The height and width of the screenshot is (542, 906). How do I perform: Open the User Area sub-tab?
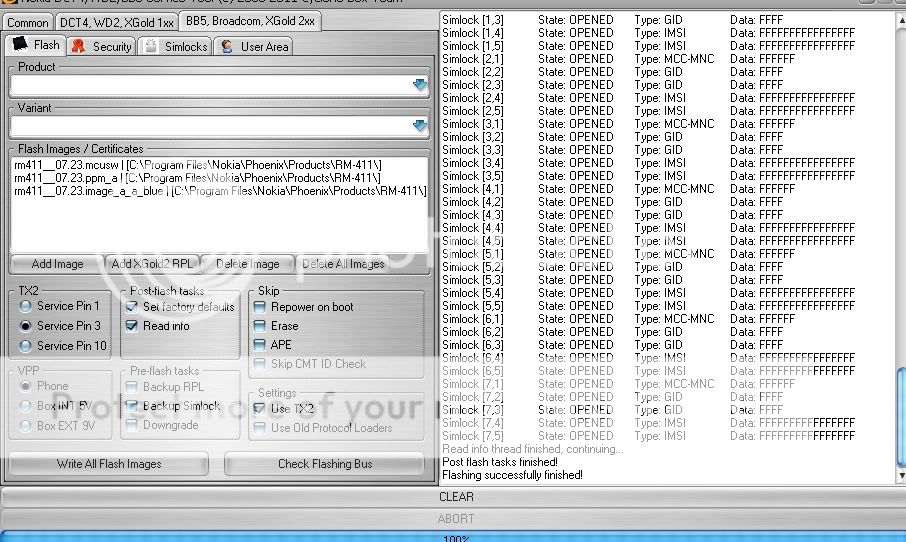coord(254,46)
